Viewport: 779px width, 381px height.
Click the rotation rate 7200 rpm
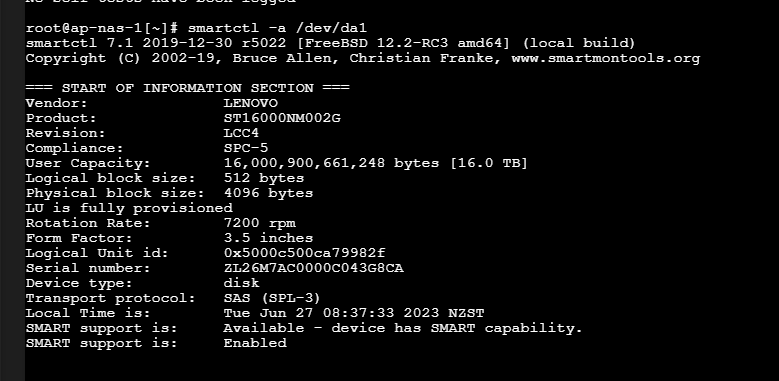click(259, 223)
